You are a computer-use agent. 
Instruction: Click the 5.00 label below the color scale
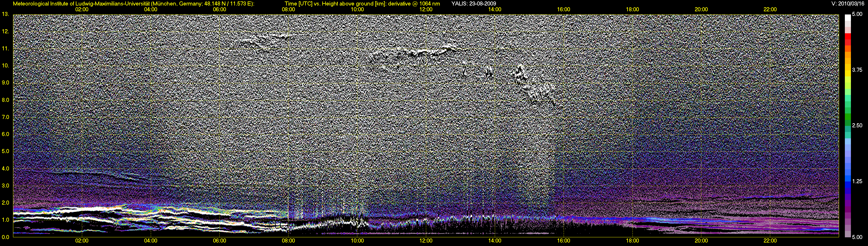tap(857, 237)
